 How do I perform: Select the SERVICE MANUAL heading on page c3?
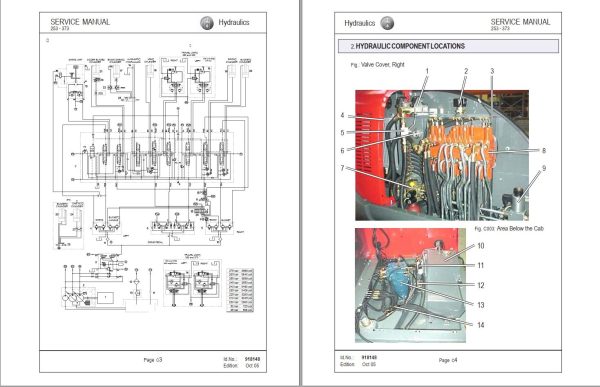coord(80,22)
